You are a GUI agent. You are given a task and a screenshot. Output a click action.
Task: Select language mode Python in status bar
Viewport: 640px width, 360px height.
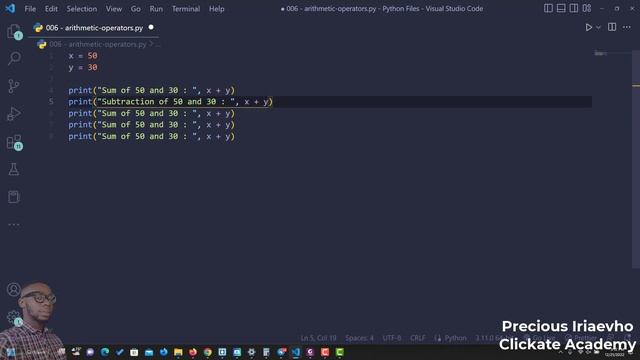click(x=455, y=338)
